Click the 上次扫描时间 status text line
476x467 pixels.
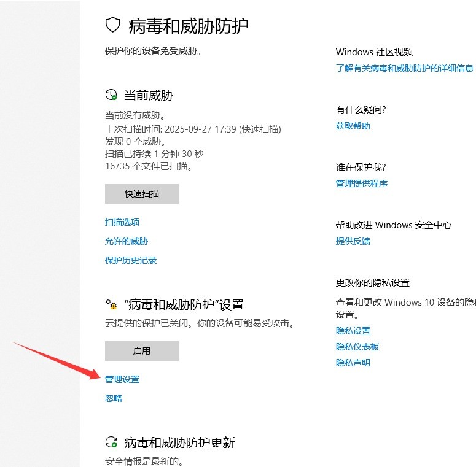193,129
